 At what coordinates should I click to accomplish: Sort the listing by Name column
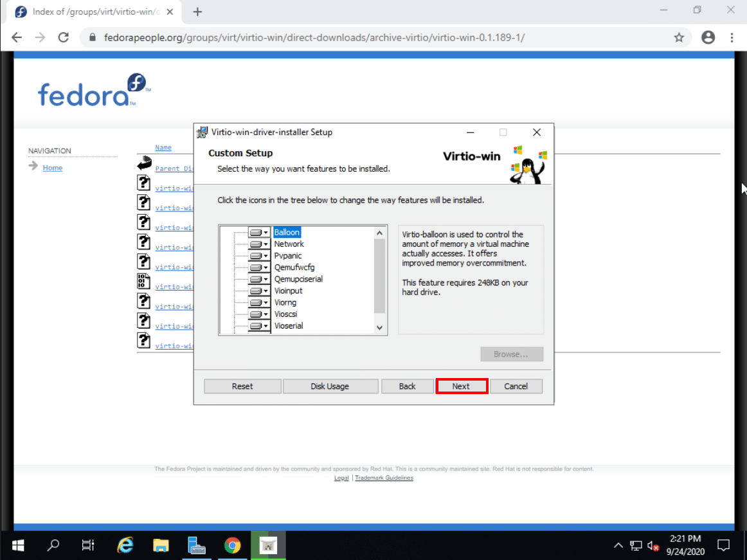click(x=163, y=147)
